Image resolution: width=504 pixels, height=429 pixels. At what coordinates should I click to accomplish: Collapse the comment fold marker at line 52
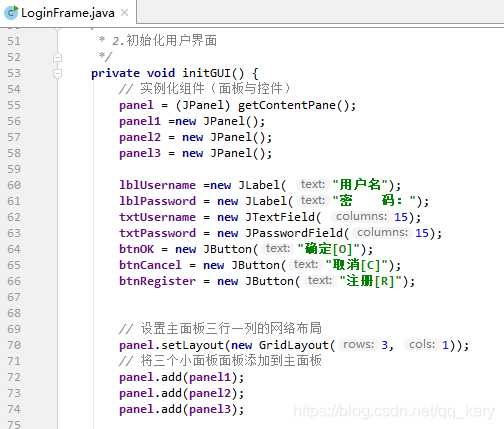[57, 58]
